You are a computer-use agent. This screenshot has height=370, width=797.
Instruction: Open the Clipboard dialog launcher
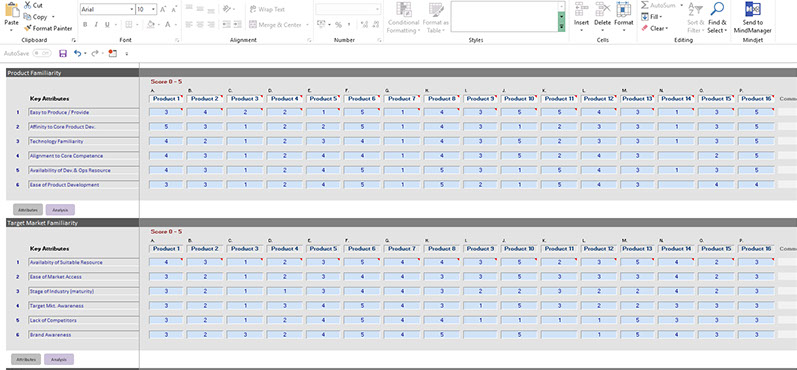73,40
